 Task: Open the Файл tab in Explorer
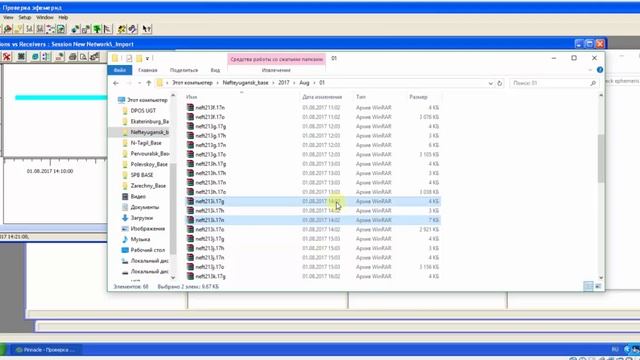[120, 70]
